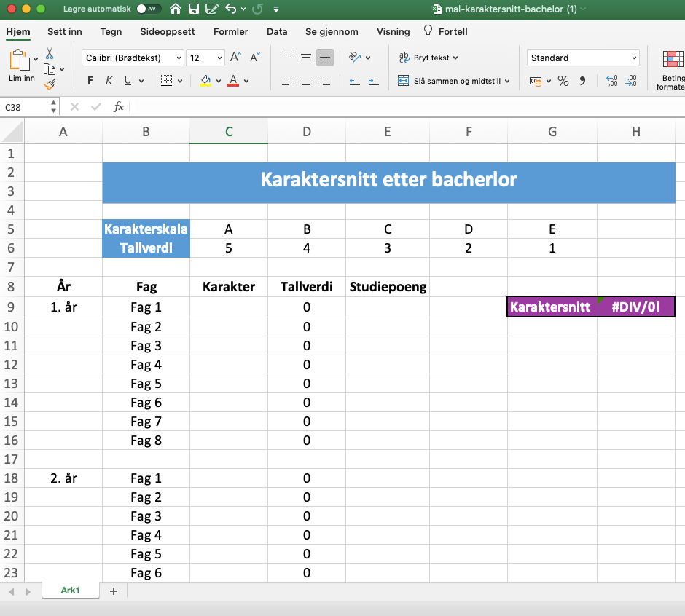This screenshot has width=685, height=616.
Task: Toggle italic formatting with K button
Action: 109,81
